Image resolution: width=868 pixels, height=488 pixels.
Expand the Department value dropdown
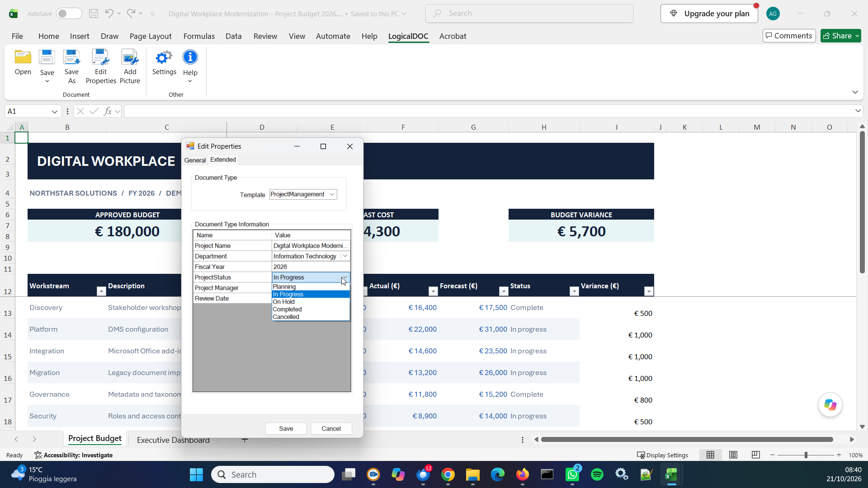pos(345,256)
